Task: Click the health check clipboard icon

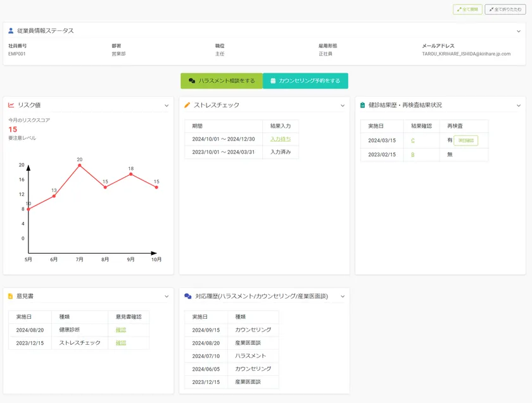Action: [x=362, y=105]
